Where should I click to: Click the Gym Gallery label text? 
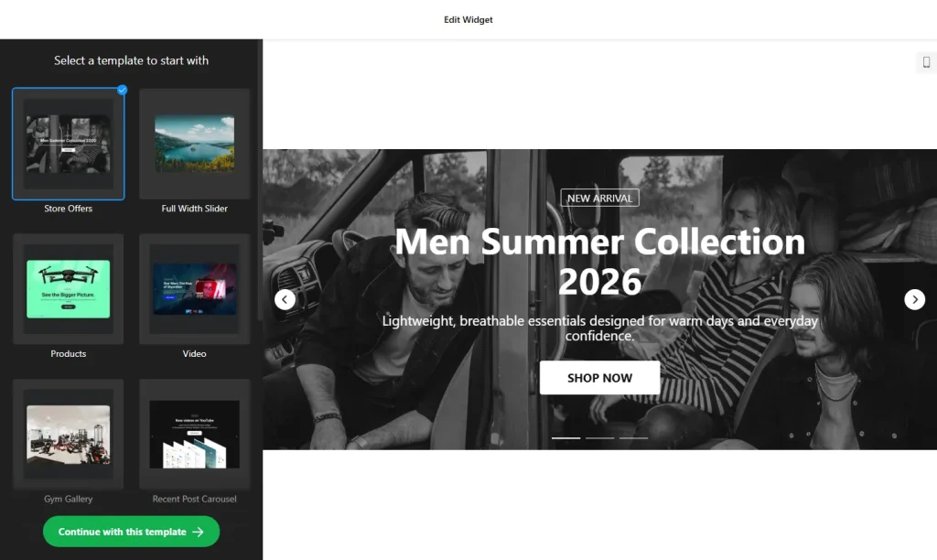(x=68, y=499)
